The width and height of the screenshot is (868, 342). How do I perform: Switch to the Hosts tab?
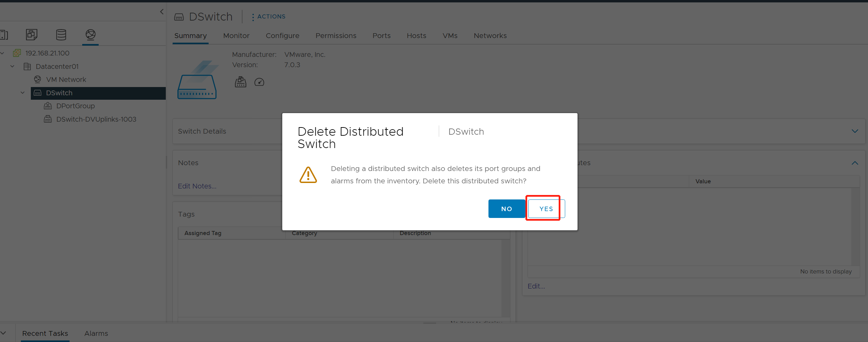[417, 36]
